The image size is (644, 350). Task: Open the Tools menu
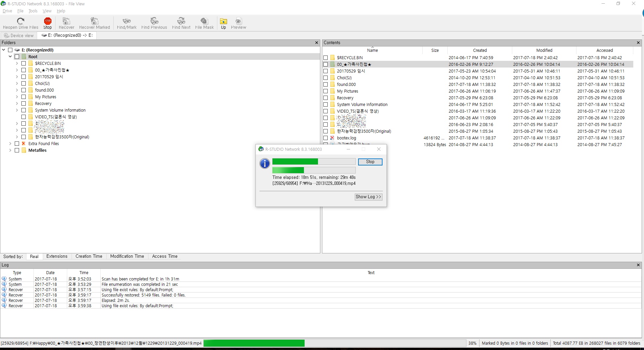[x=33, y=11]
